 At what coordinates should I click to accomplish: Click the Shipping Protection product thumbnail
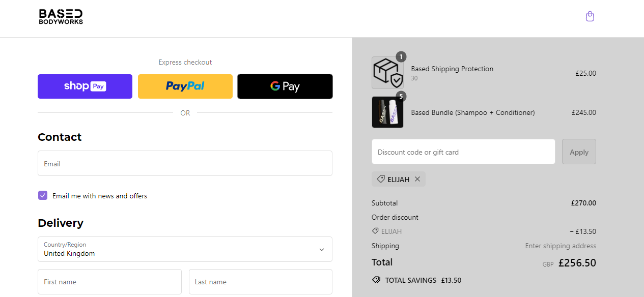387,73
